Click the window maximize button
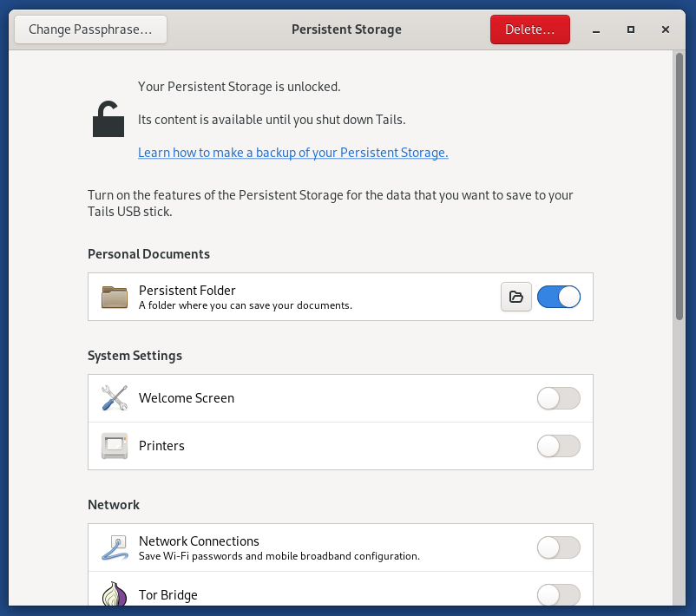Viewport: 696px width, 616px height. [631, 29]
